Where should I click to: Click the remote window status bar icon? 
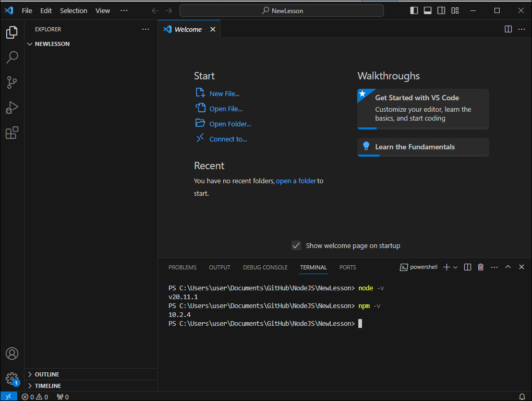click(x=8, y=396)
